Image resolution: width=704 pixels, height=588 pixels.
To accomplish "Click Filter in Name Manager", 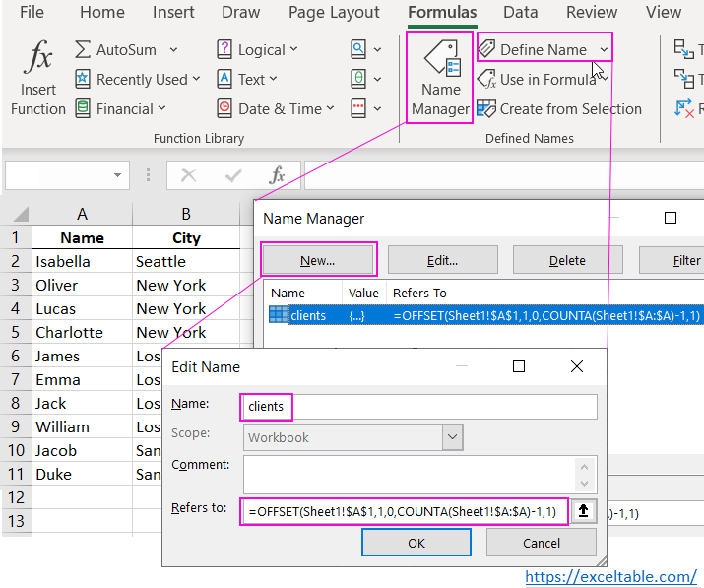I will (673, 260).
